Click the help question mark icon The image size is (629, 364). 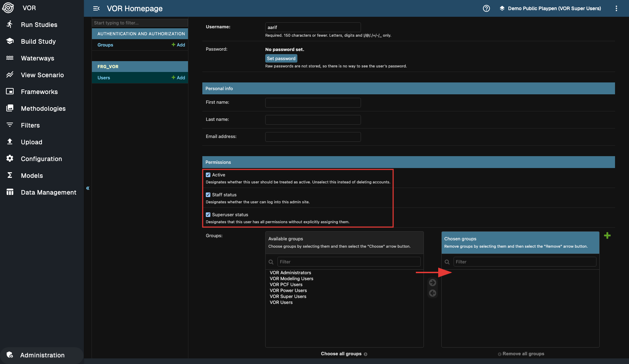(x=486, y=8)
